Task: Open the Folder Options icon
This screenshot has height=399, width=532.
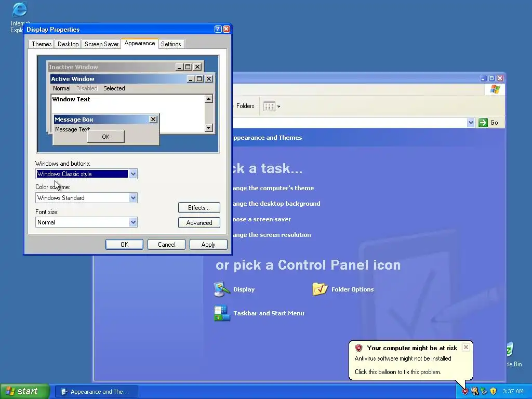Action: (x=320, y=289)
